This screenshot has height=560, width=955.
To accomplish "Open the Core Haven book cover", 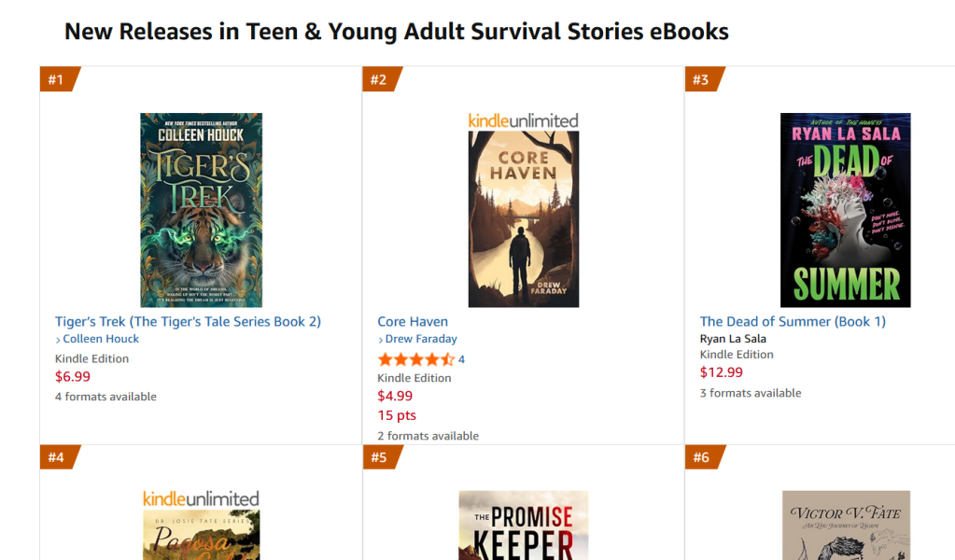I will (x=523, y=219).
